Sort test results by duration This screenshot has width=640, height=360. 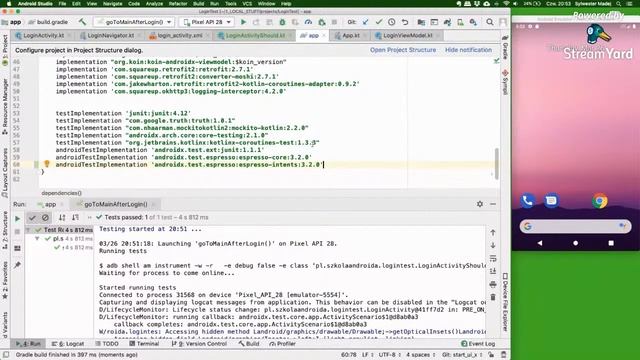click(x=76, y=218)
